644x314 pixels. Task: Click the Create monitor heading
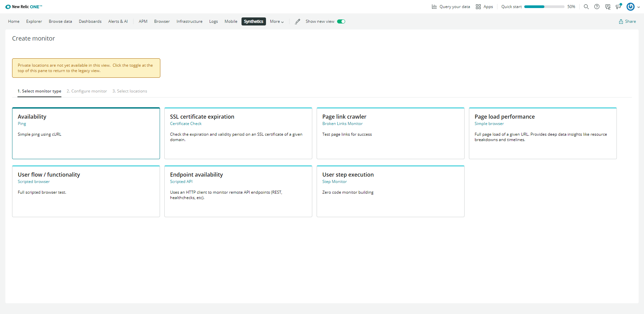[34, 39]
